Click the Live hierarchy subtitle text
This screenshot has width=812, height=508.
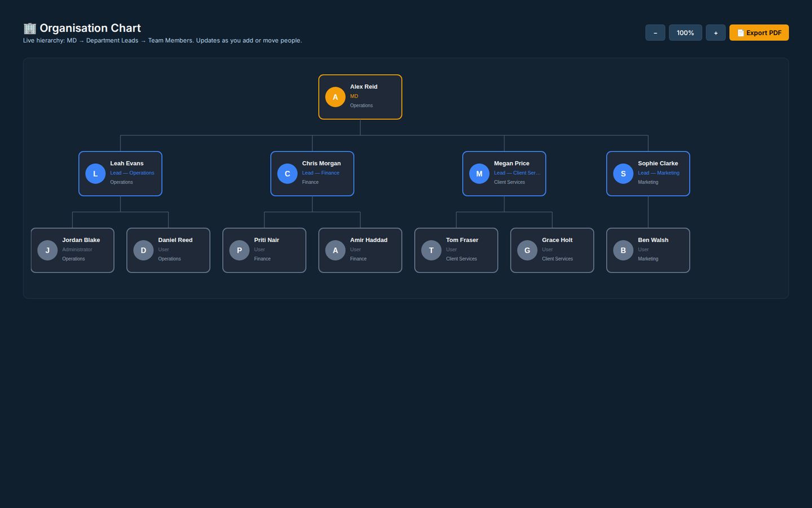[162, 41]
